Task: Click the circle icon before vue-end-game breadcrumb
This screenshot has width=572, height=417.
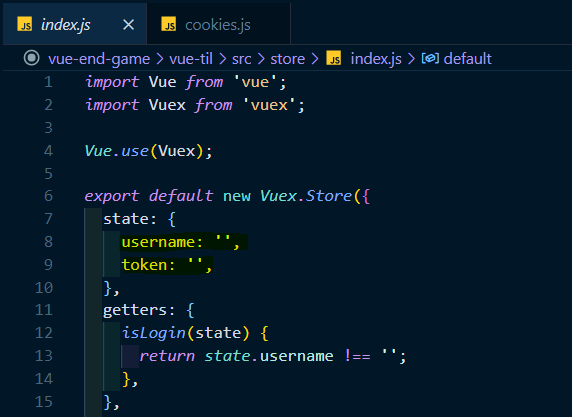Action: pyautogui.click(x=31, y=58)
